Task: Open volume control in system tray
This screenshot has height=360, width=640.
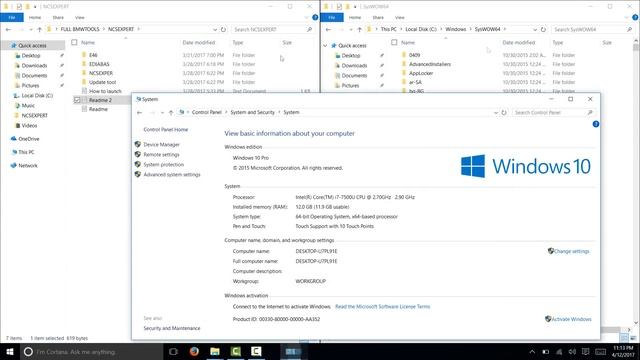Action: 572,352
